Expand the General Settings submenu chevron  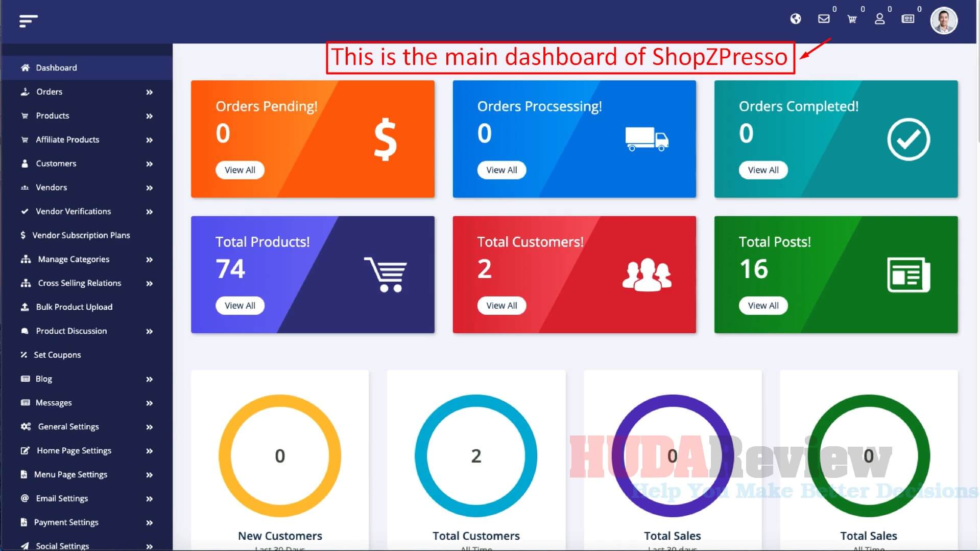coord(149,427)
